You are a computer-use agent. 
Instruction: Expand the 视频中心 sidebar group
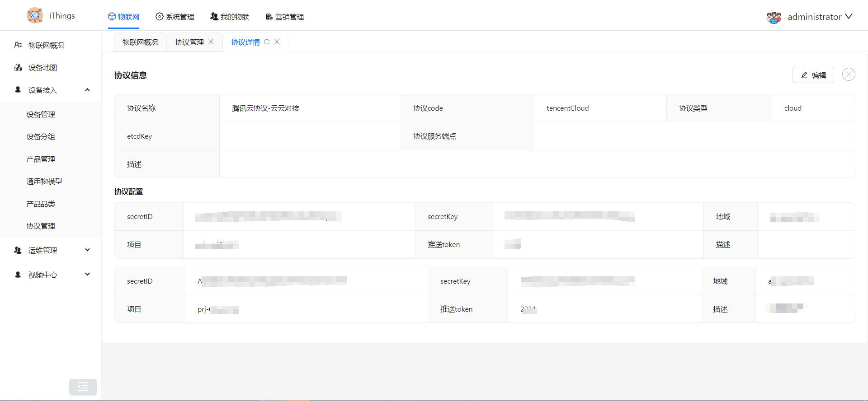(87, 275)
